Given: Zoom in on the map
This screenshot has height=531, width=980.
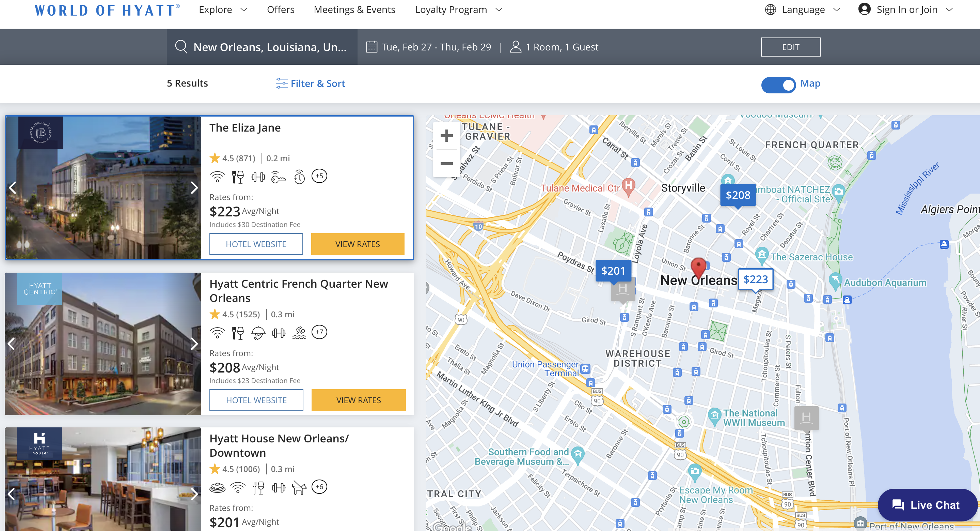Looking at the screenshot, I should pyautogui.click(x=447, y=136).
